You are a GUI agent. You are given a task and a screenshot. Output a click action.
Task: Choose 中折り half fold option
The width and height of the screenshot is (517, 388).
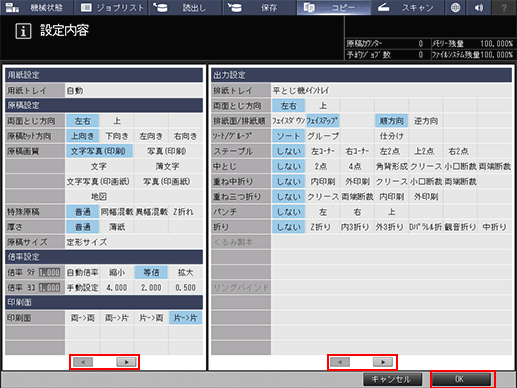[495, 227]
